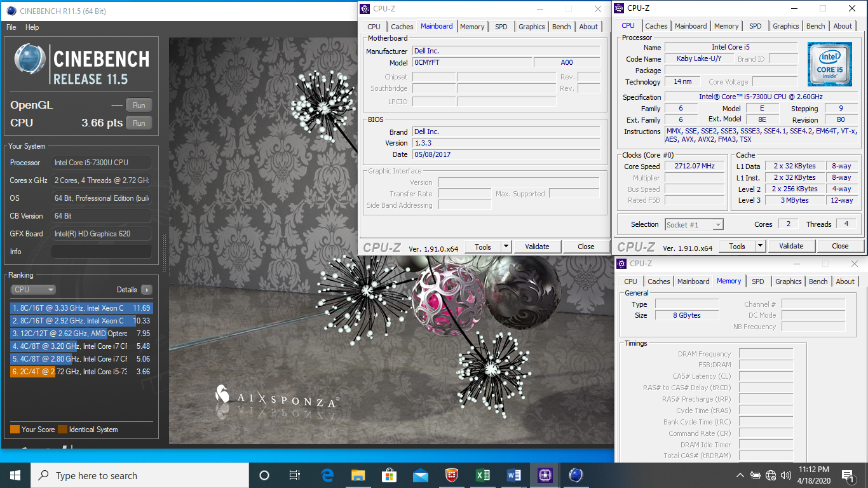Switch to Cinebench taskbar icon

576,475
